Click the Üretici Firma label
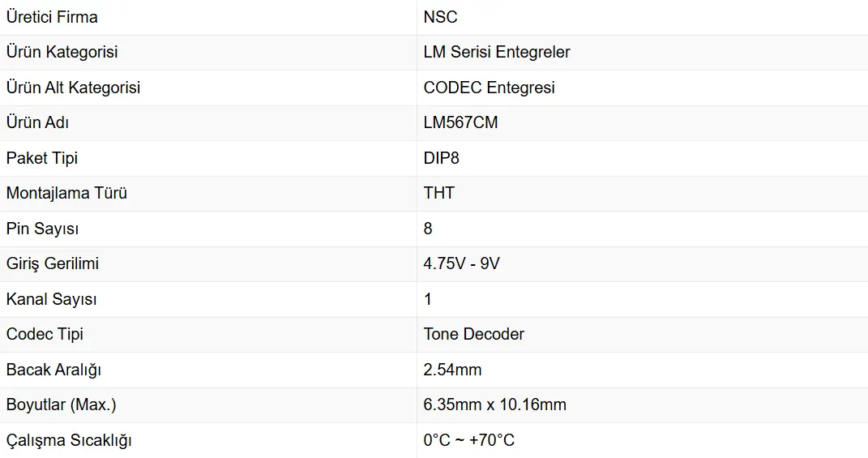868x458 pixels. click(x=52, y=17)
